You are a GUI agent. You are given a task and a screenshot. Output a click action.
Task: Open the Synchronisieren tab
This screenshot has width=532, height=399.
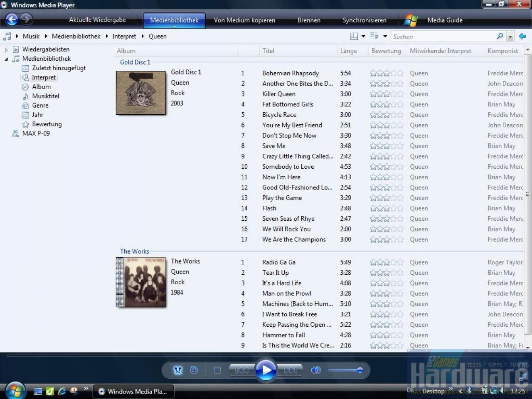365,20
